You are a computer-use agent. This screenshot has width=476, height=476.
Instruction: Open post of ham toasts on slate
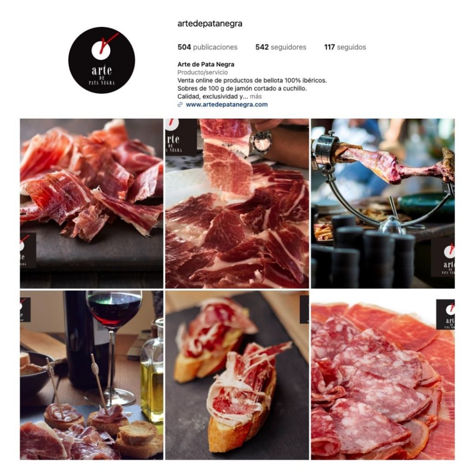(x=237, y=375)
